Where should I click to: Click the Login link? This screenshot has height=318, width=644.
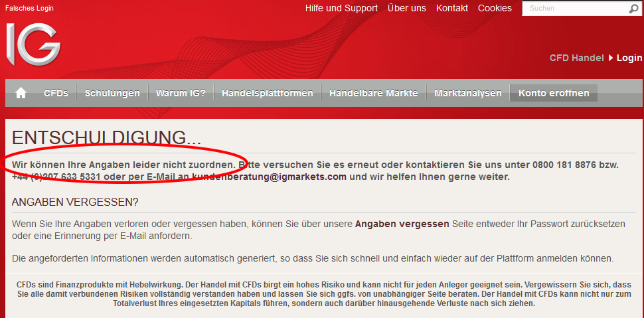tap(629, 58)
